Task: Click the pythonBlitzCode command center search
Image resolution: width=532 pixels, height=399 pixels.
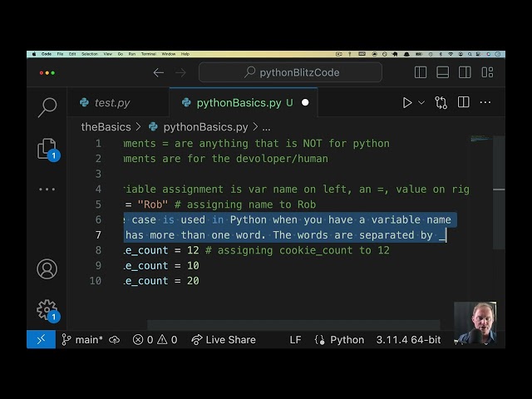Action: tap(290, 72)
